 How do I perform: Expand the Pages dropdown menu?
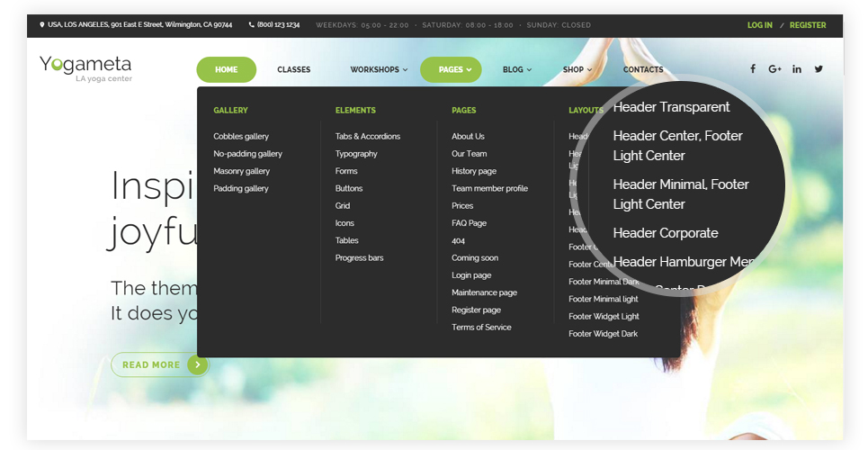click(x=451, y=70)
